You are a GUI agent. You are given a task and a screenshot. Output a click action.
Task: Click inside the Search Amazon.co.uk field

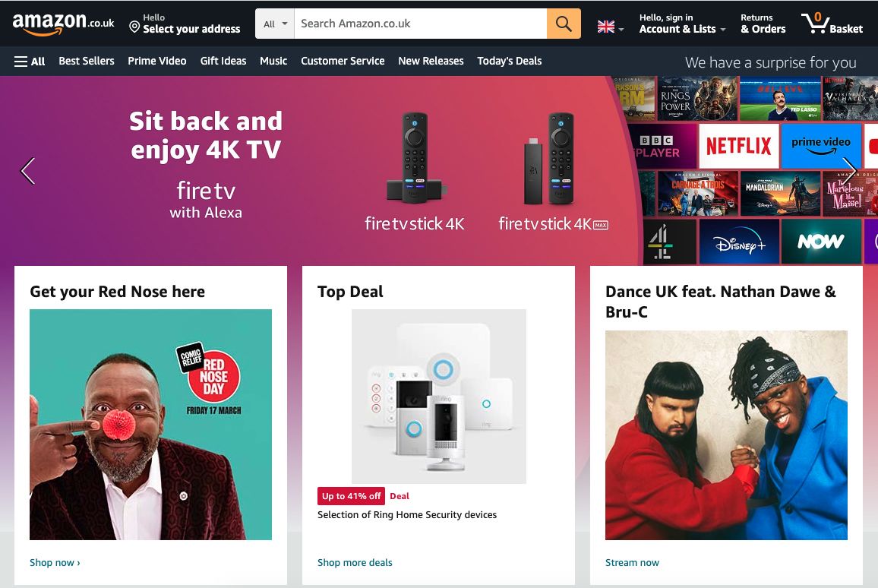(x=420, y=24)
